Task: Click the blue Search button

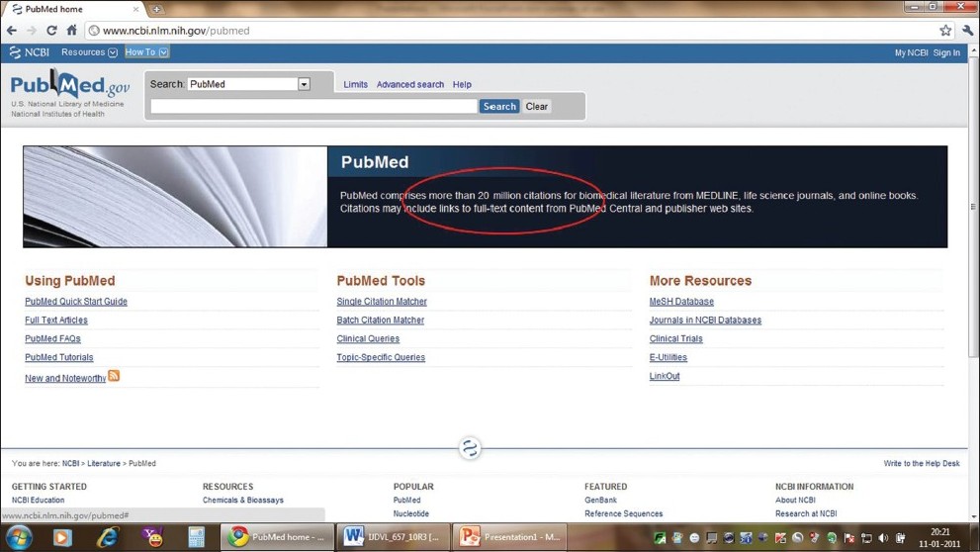Action: 499,106
